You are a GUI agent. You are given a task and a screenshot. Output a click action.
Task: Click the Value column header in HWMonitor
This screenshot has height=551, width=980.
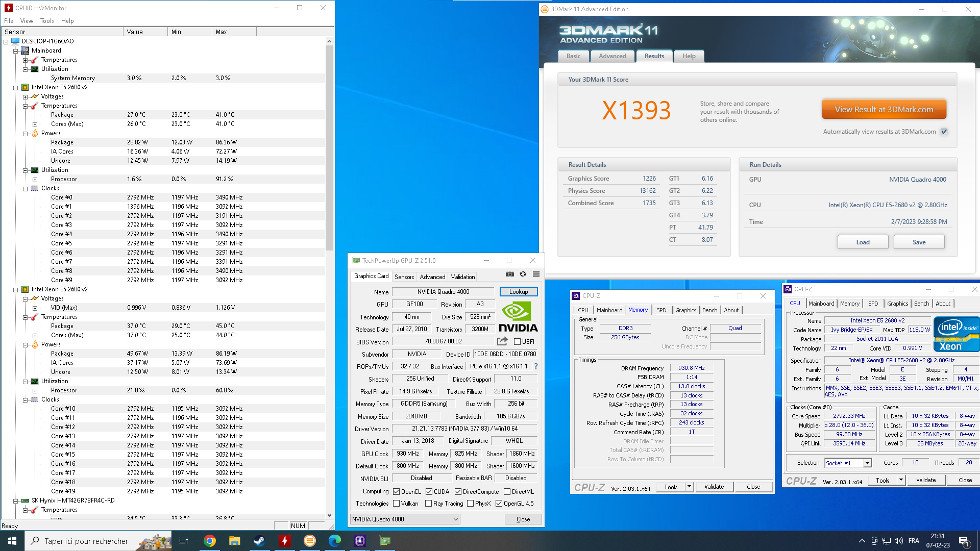pyautogui.click(x=145, y=32)
